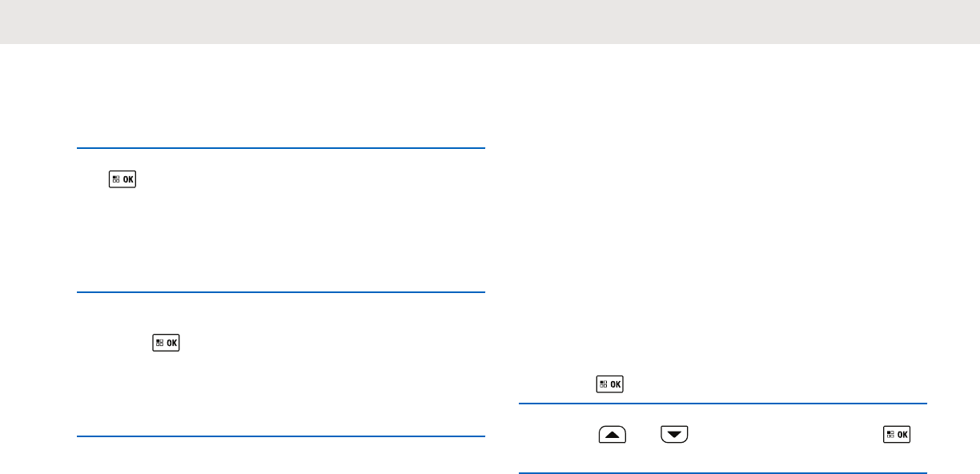980x474 pixels.
Task: Click the down arrow key icon
Action: pyautogui.click(x=674, y=435)
